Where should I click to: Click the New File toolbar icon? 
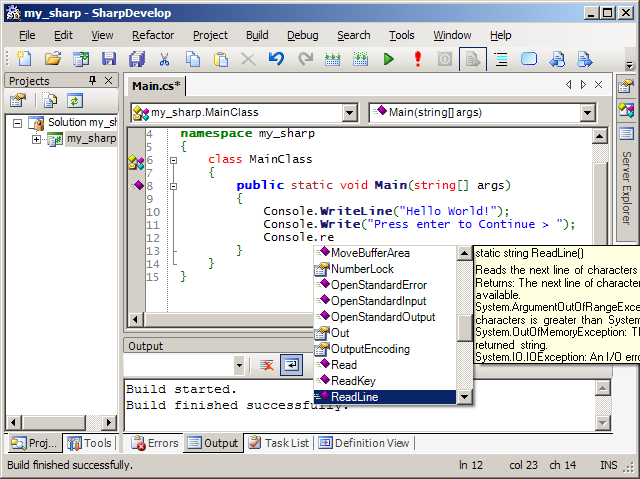click(24, 60)
